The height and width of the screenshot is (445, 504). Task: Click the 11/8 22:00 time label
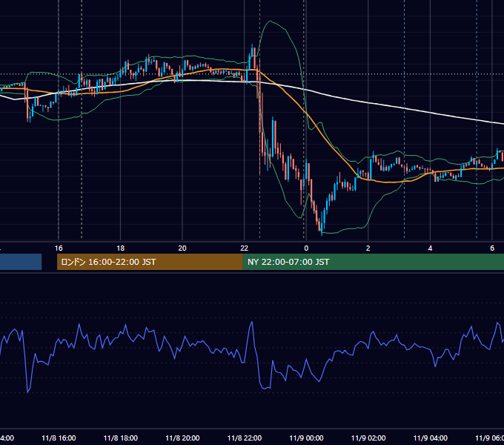pyautogui.click(x=245, y=438)
